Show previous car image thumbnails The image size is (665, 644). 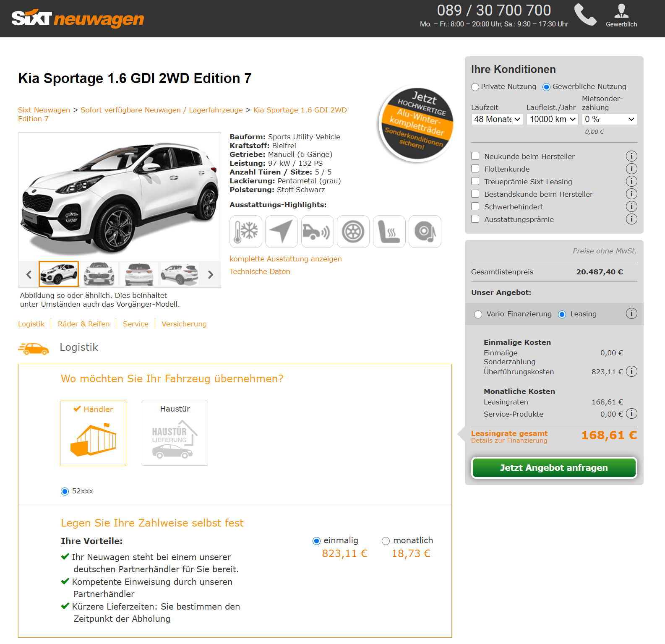pyautogui.click(x=29, y=275)
